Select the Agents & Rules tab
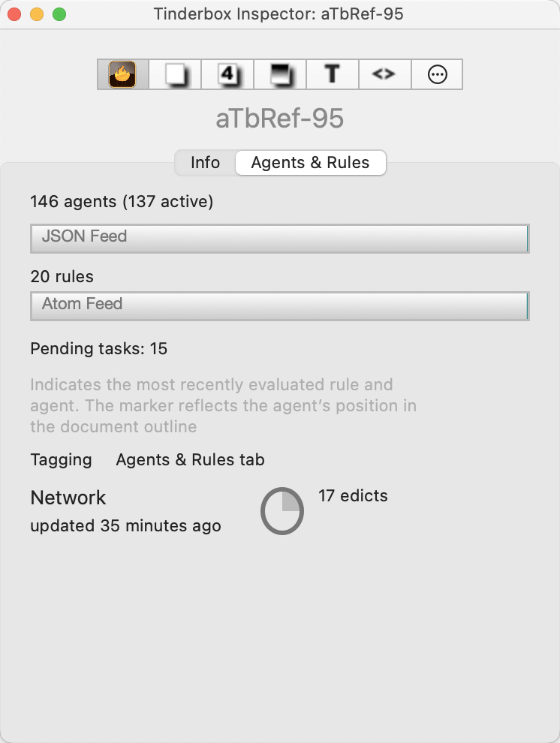The width and height of the screenshot is (560, 743). point(310,163)
